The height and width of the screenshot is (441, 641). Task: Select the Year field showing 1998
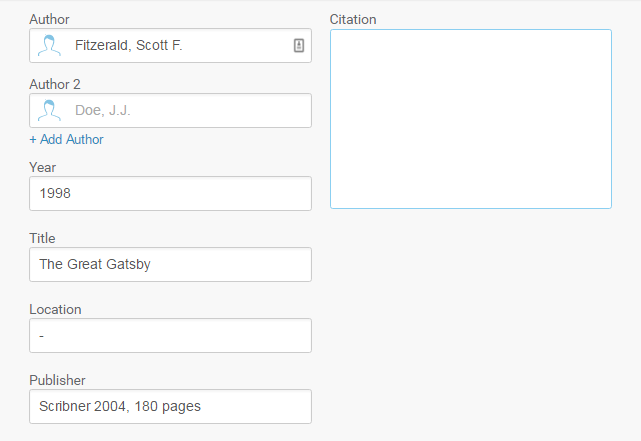pyautogui.click(x=170, y=194)
